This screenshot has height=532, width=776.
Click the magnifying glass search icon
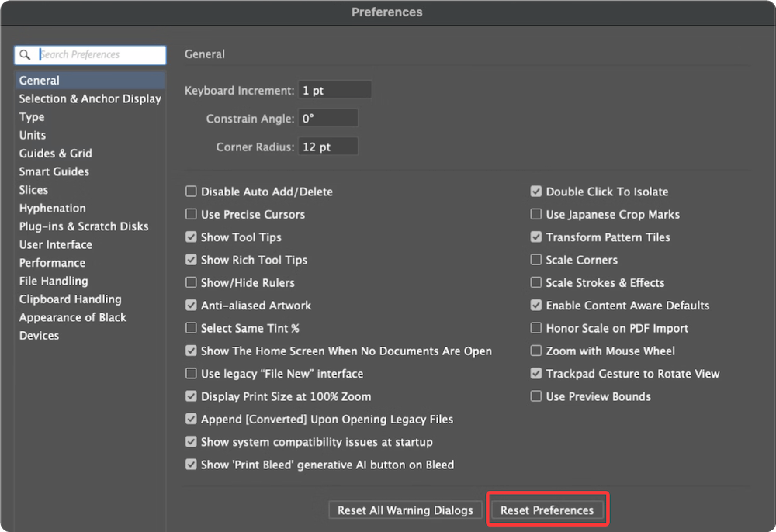pyautogui.click(x=24, y=54)
